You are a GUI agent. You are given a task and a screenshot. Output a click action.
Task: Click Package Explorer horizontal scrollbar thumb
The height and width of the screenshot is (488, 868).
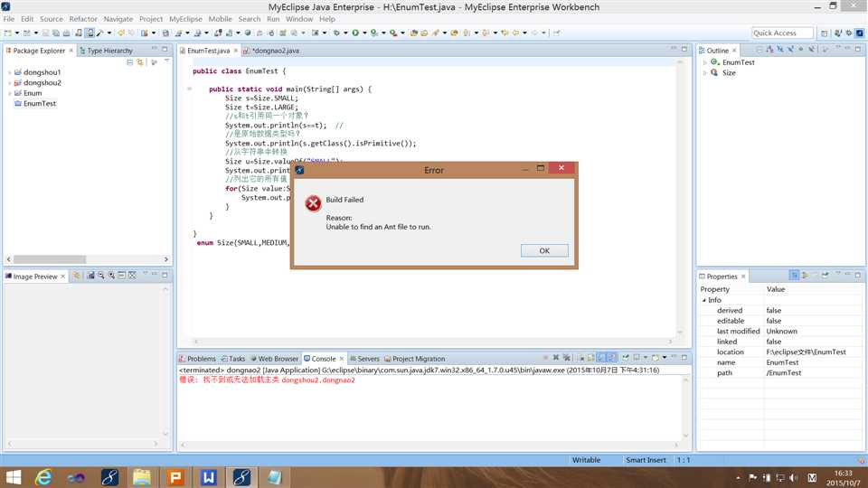pyautogui.click(x=50, y=259)
